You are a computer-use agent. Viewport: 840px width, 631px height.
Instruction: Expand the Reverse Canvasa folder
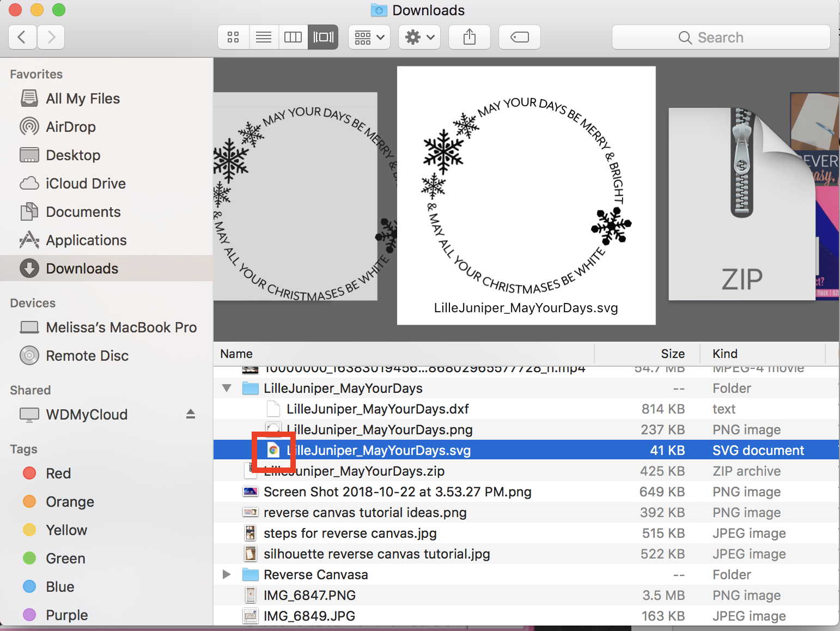coord(227,574)
